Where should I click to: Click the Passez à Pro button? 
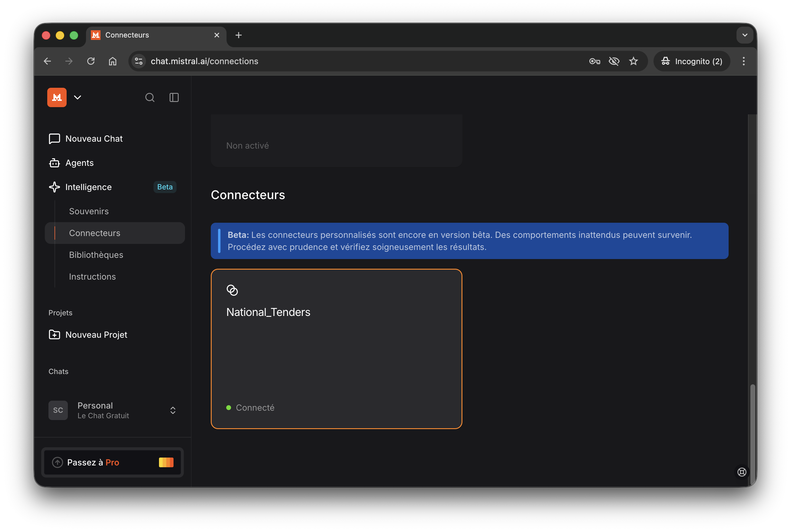112,462
